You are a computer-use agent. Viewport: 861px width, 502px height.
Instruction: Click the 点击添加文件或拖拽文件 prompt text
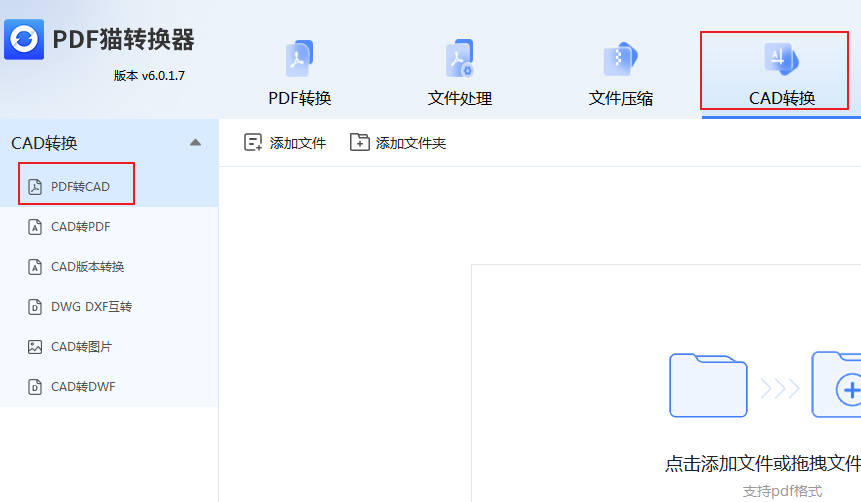coord(763,464)
